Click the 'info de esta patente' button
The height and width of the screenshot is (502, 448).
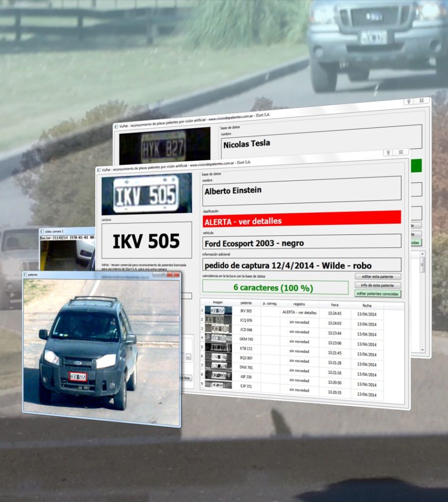[377, 285]
